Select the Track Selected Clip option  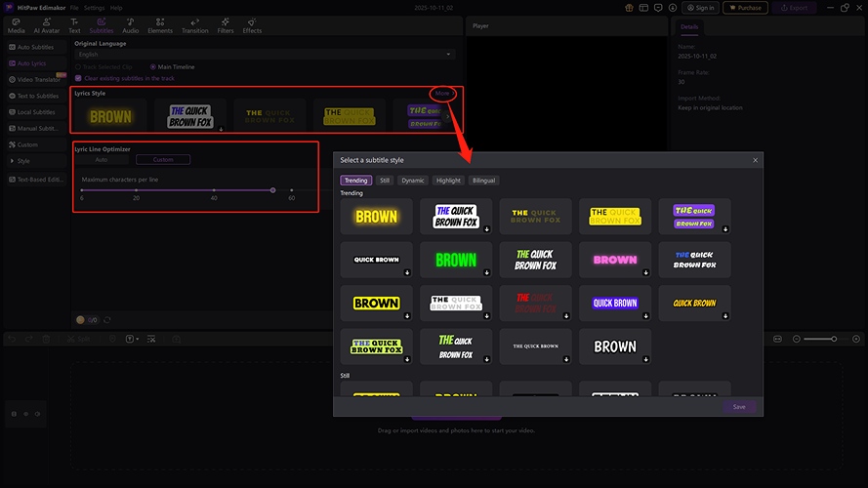[78, 66]
